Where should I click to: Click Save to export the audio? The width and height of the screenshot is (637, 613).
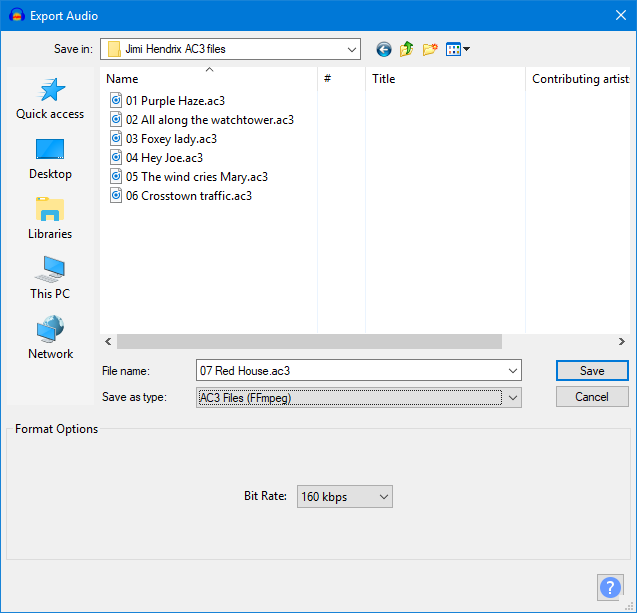tap(592, 370)
